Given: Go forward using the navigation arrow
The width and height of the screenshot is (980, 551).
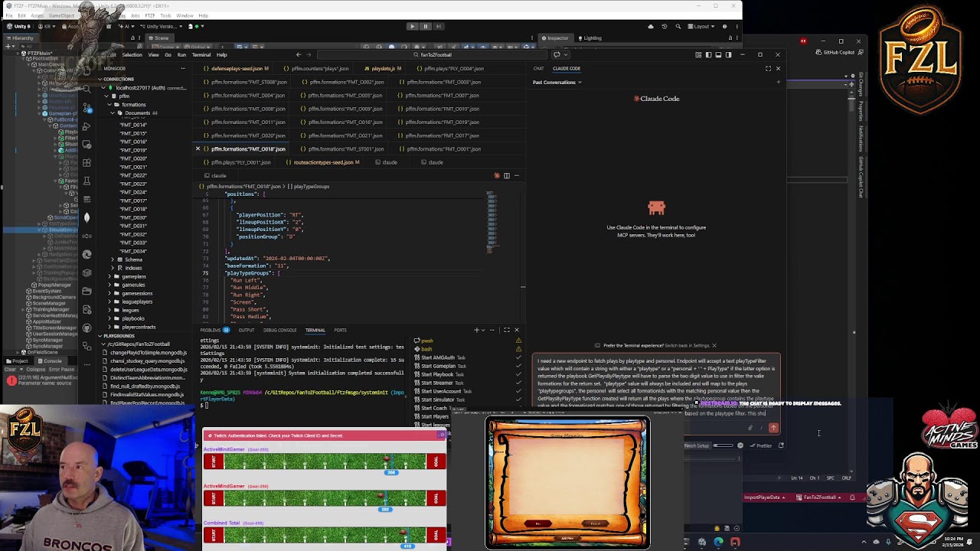Looking at the screenshot, I should (x=309, y=54).
